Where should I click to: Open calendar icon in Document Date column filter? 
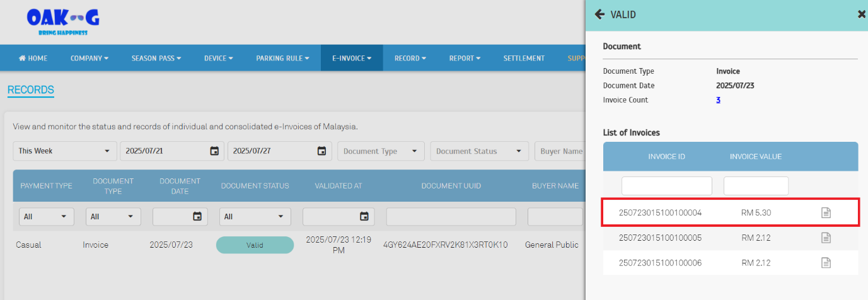tap(197, 217)
